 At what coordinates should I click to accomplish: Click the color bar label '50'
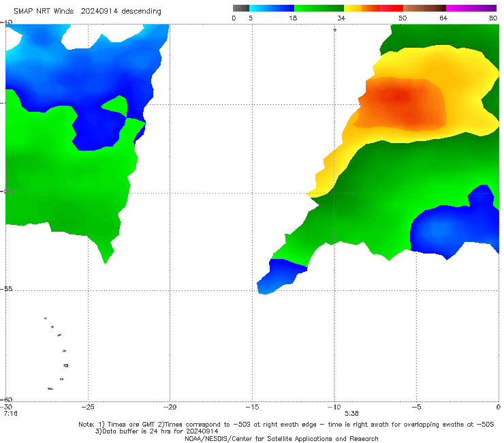coord(403,18)
